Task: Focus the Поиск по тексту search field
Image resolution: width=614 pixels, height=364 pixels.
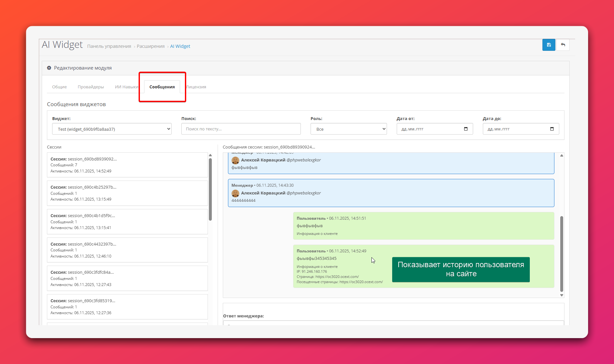Action: pos(241,129)
